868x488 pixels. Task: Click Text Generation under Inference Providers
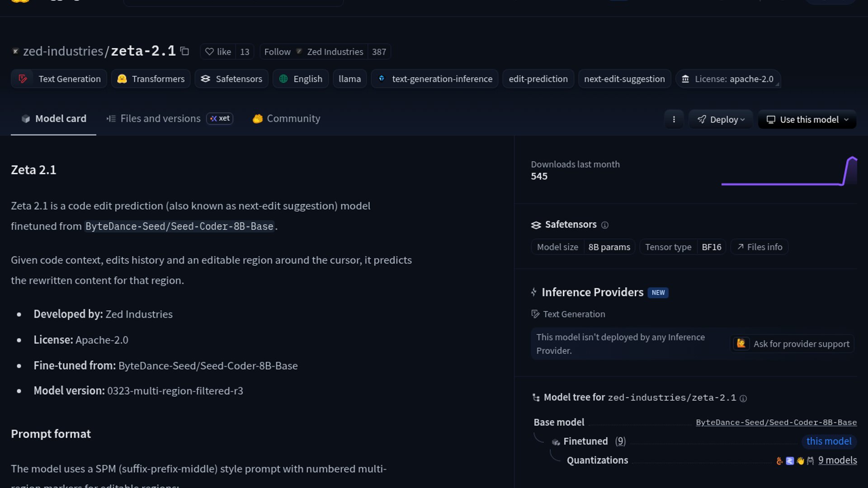click(568, 314)
